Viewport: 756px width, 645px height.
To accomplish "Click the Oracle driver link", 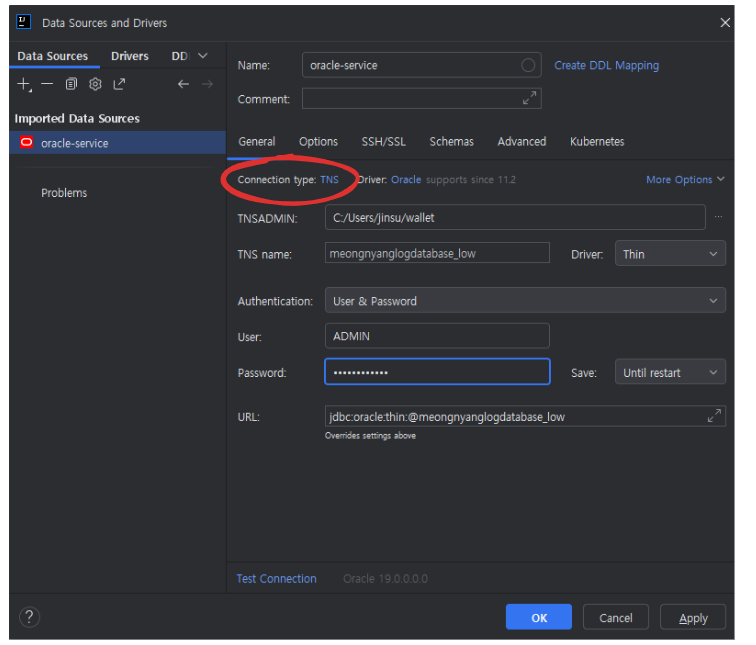I will tap(406, 180).
